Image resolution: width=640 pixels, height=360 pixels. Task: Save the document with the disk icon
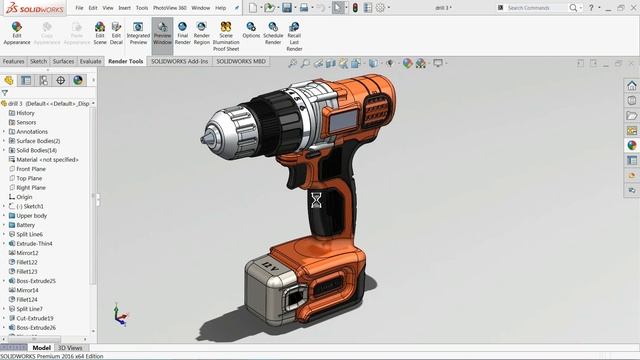(287, 7)
